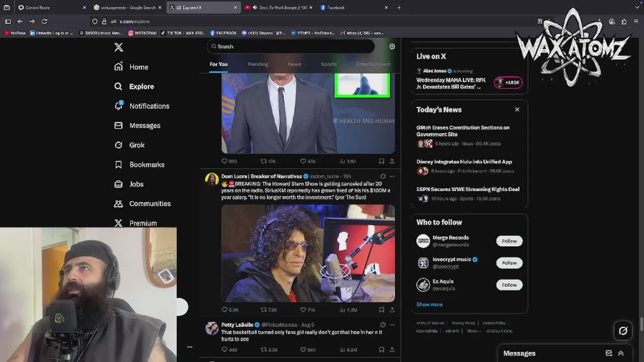Open Disney Integrates Hulu news story
This screenshot has width=644, height=362.
tap(464, 162)
